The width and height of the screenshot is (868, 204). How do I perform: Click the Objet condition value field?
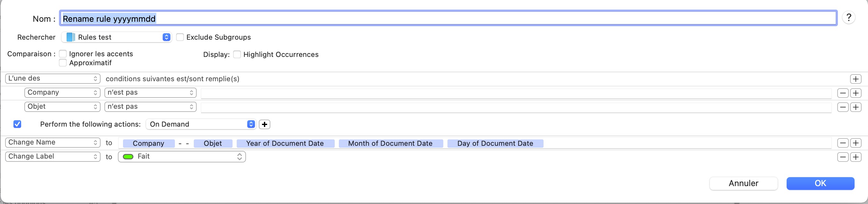click(x=516, y=107)
